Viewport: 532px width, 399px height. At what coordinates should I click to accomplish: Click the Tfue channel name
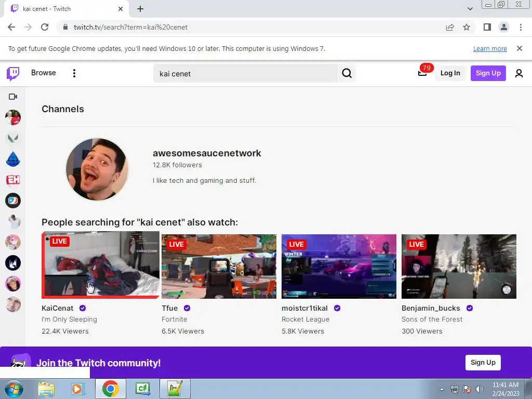click(x=170, y=308)
